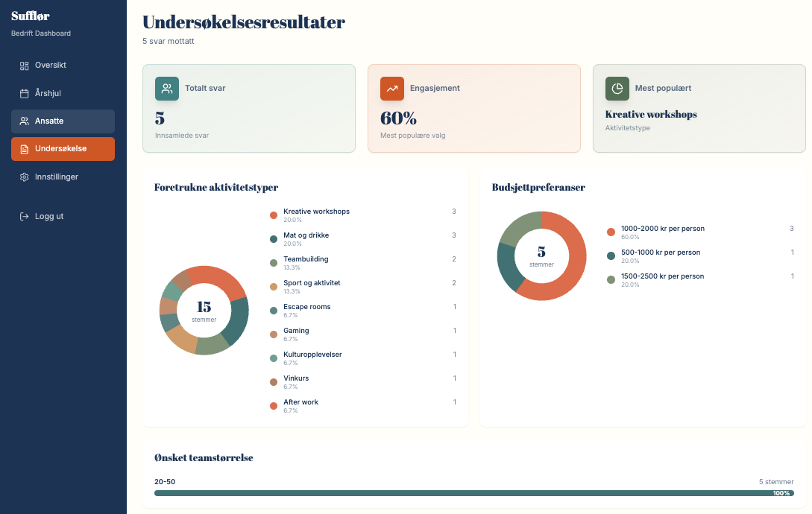The width and height of the screenshot is (812, 514).
Task: Open Innstillinger via the gear icon
Action: (x=23, y=177)
